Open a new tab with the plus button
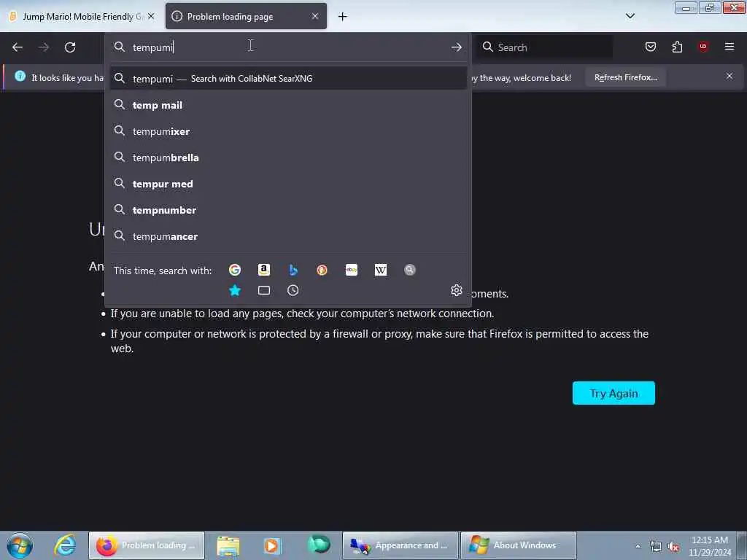 [343, 17]
